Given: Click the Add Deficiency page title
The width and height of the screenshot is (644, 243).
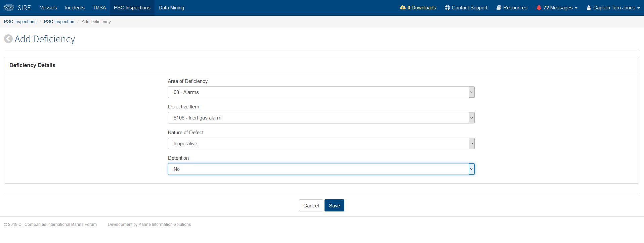Looking at the screenshot, I should (45, 39).
